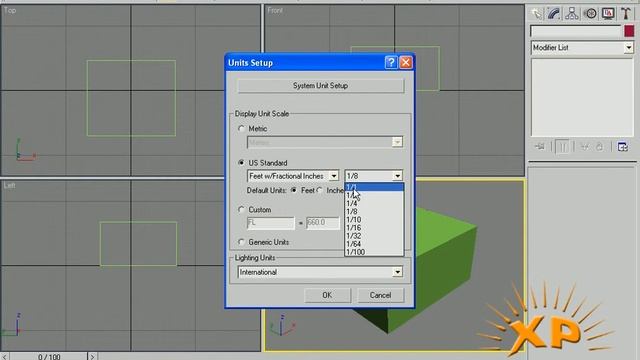Expand the Modifier List dropdown
Screen dimensions: 640x360
(629, 48)
